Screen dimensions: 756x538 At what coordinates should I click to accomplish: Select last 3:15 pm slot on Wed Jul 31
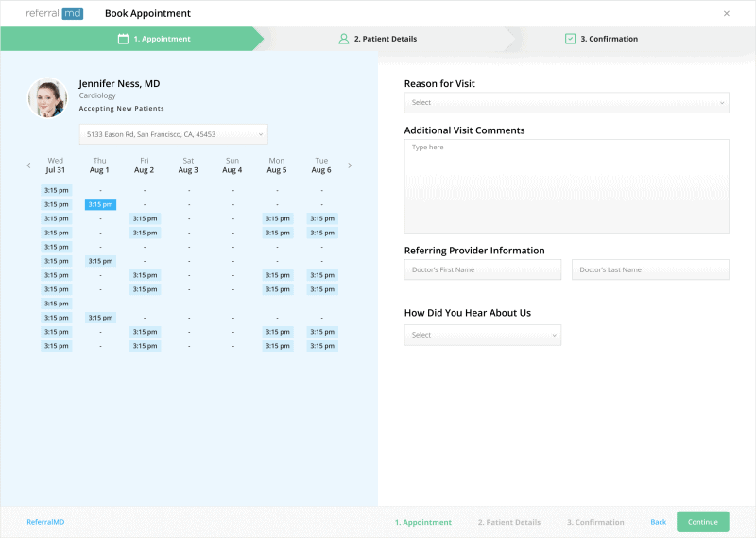tap(57, 346)
